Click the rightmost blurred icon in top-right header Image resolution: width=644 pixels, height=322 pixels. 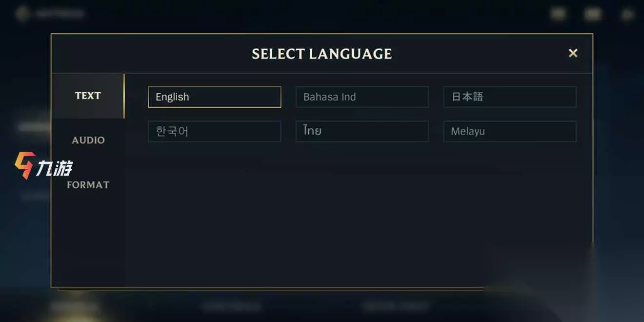[x=627, y=15]
